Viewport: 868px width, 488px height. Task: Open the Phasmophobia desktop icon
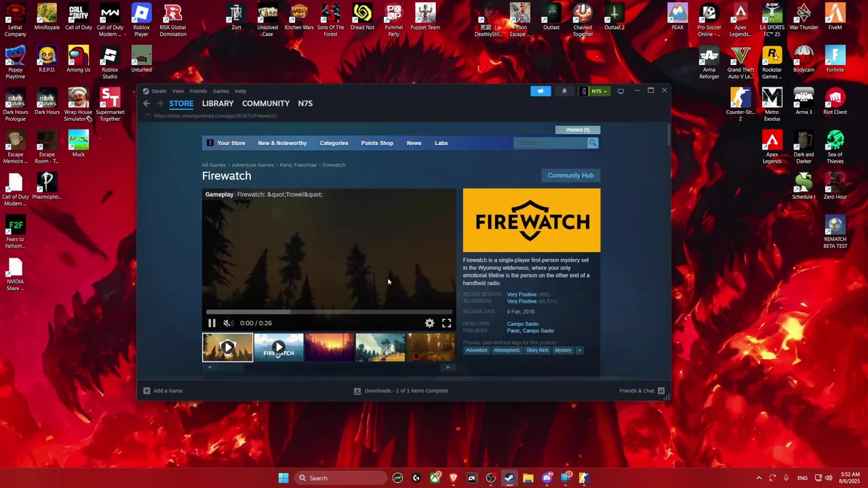click(47, 186)
